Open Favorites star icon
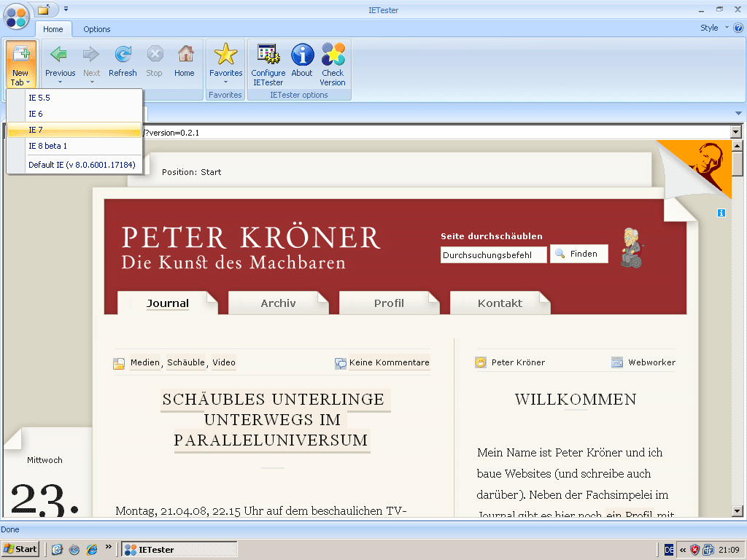747x560 pixels. tap(225, 54)
